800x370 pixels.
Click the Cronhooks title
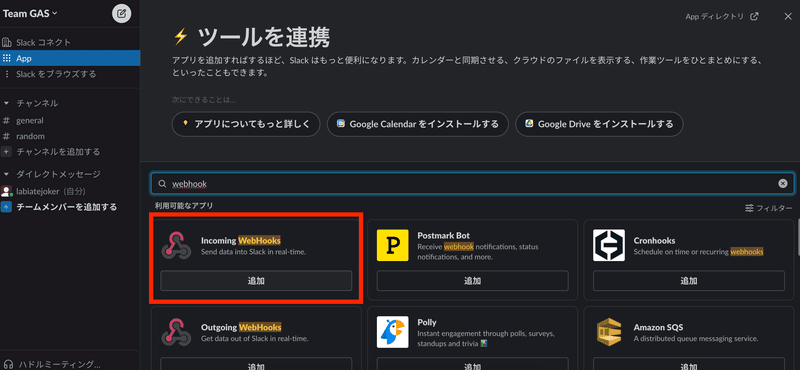(655, 240)
